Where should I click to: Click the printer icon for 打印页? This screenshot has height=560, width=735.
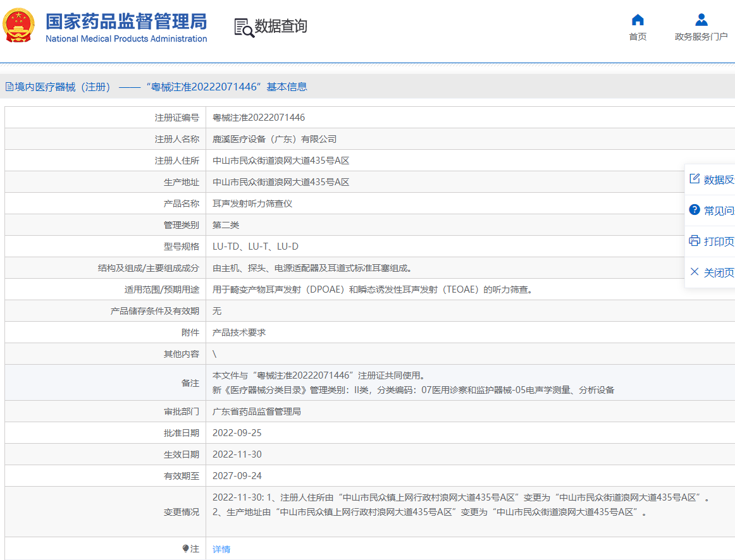tap(695, 241)
